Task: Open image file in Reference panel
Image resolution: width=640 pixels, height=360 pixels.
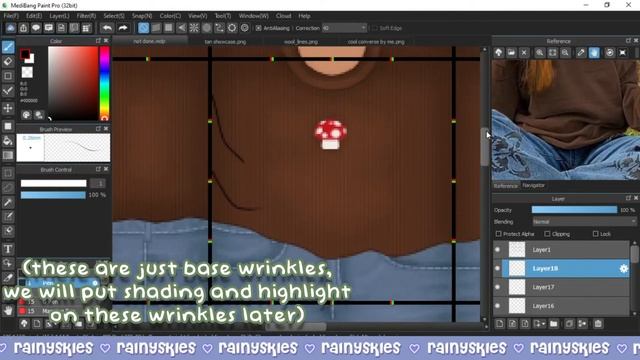Action: [x=511, y=53]
